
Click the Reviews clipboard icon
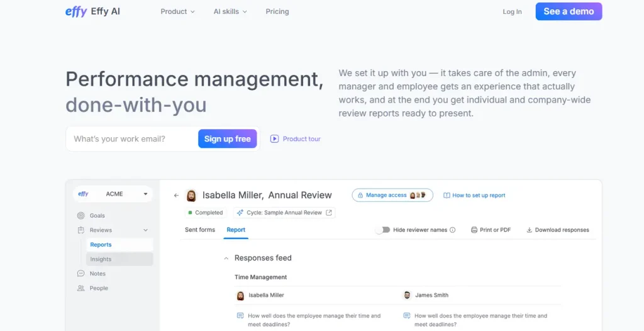click(81, 230)
